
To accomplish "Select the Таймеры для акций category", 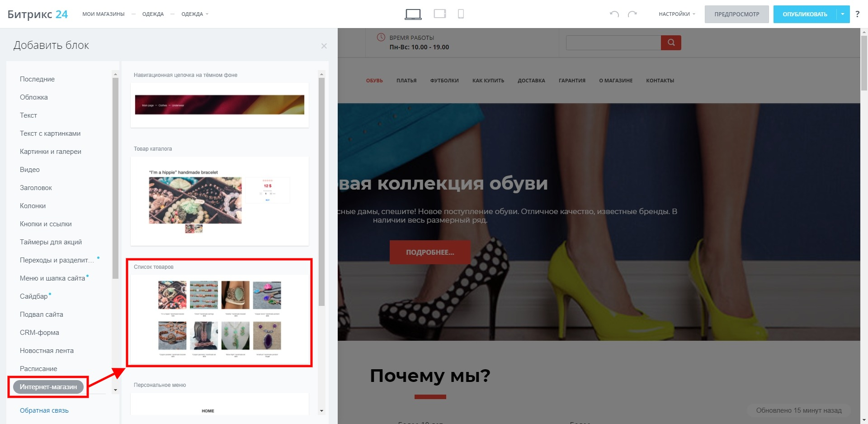I will [x=51, y=242].
